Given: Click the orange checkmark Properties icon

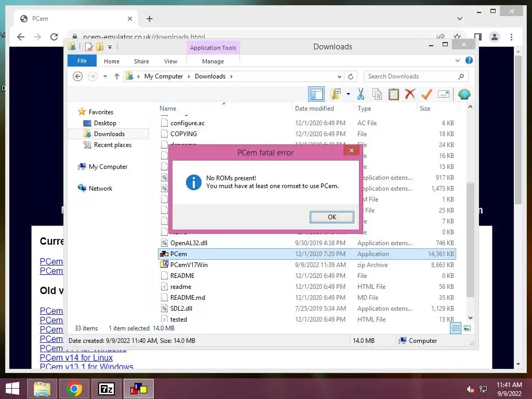Looking at the screenshot, I should tap(427, 94).
